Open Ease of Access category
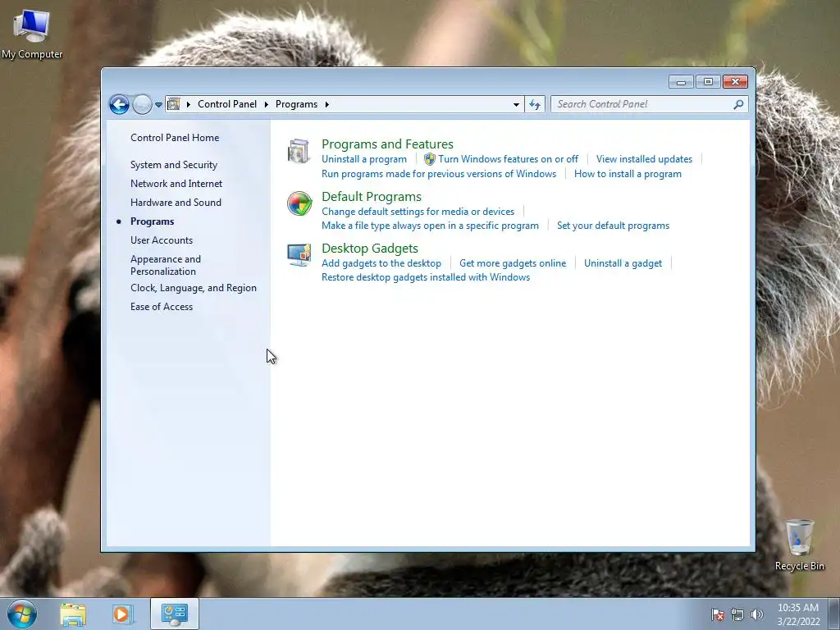840x630 pixels. coord(162,307)
